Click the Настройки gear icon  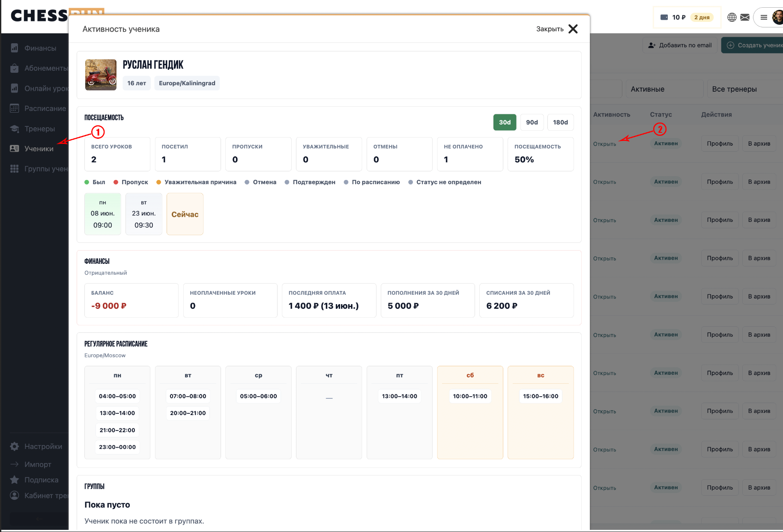tap(15, 446)
